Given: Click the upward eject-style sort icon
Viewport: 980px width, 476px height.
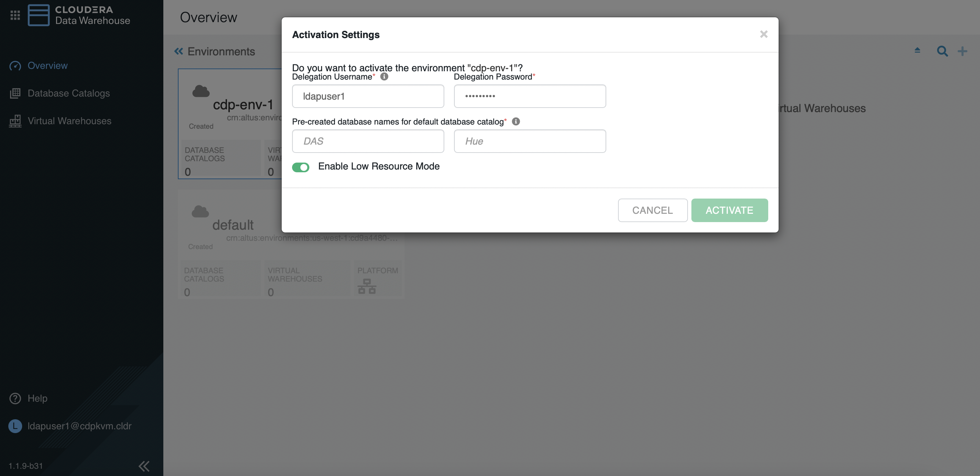Looking at the screenshot, I should click(917, 51).
